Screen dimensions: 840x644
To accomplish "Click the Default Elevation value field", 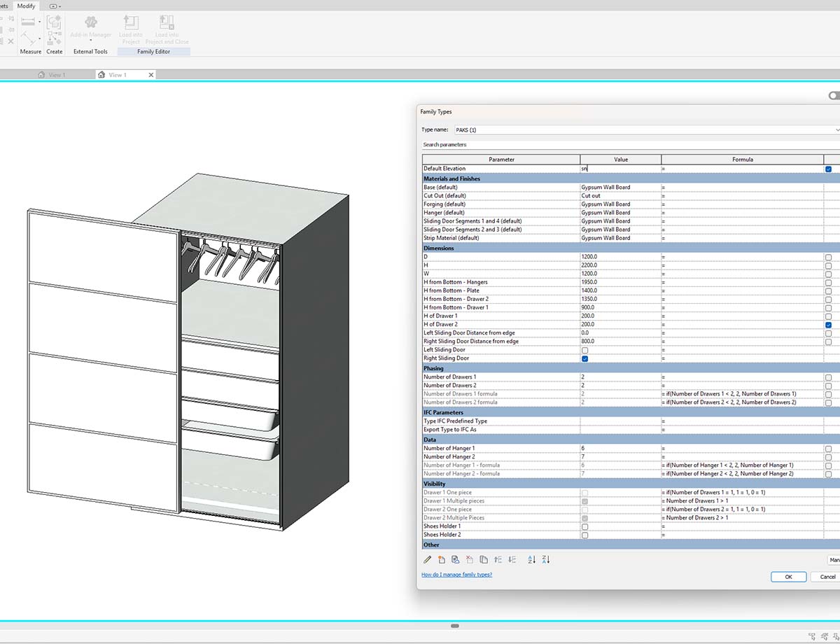I will point(621,169).
